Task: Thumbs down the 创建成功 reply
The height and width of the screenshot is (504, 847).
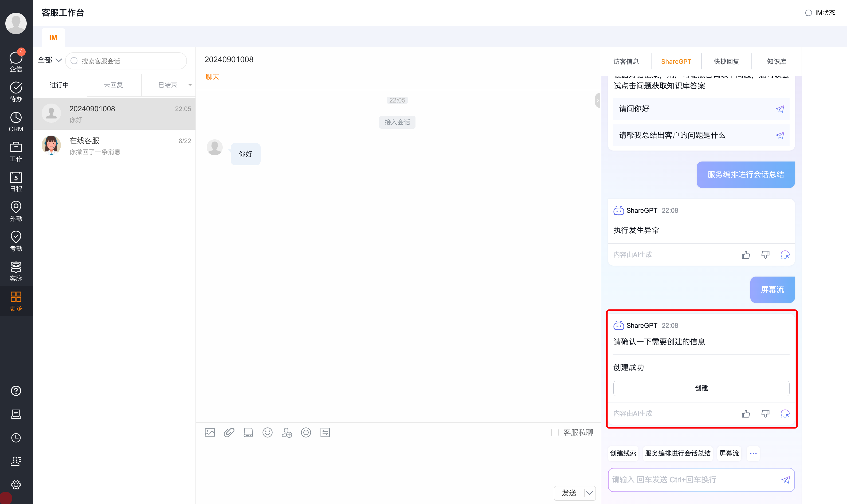Action: coord(765,414)
